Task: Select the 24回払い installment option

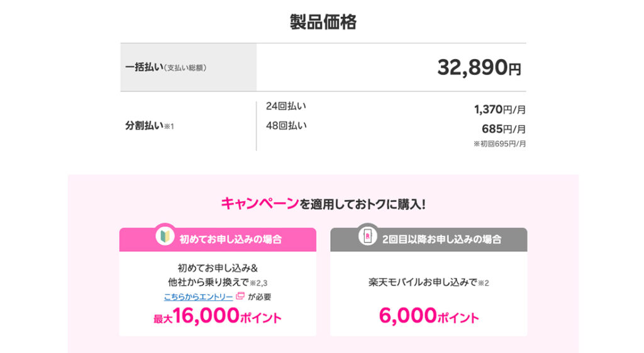Action: coord(286,106)
